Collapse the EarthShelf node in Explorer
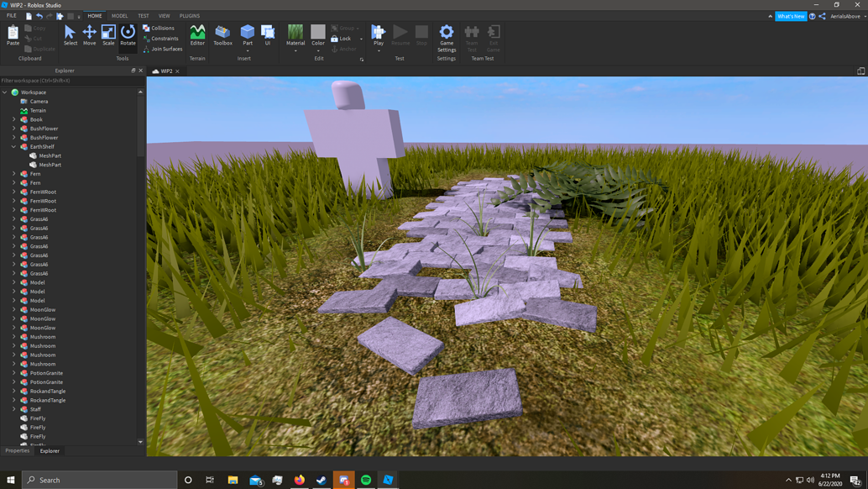The height and width of the screenshot is (489, 868). tap(13, 146)
